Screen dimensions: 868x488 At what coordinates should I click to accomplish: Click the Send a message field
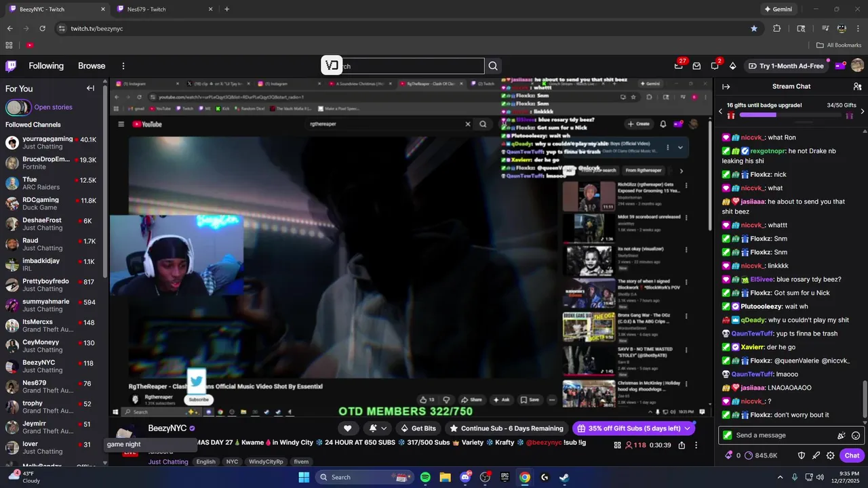coord(791,435)
